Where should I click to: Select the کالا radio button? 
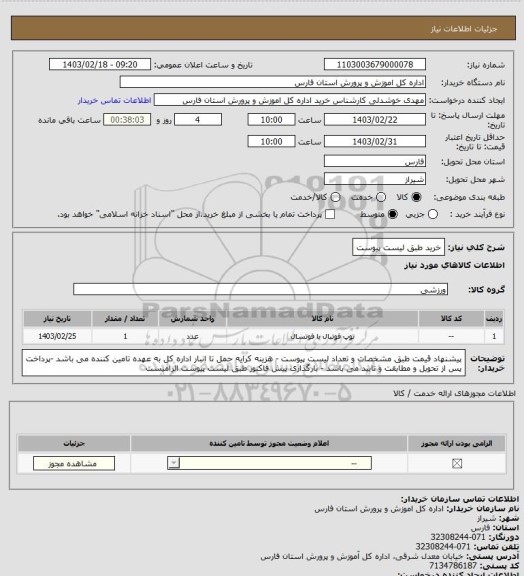pyautogui.click(x=416, y=197)
